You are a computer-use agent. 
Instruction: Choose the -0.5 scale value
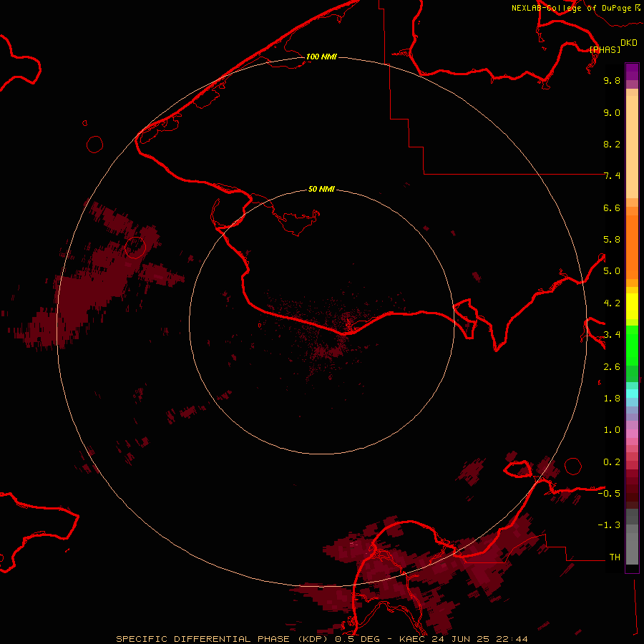(x=609, y=493)
